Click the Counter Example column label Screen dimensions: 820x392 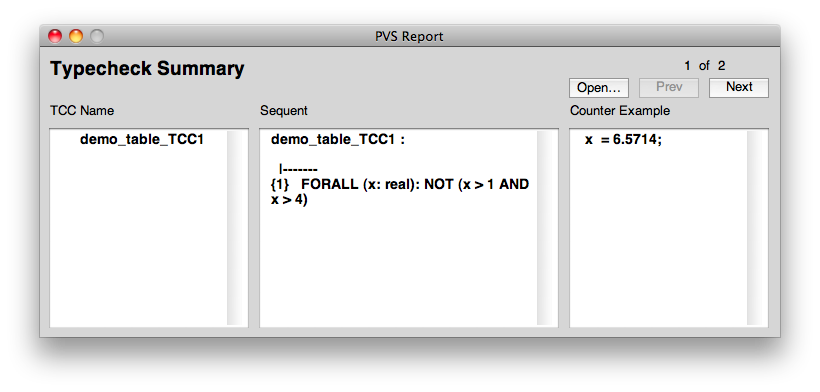(620, 111)
